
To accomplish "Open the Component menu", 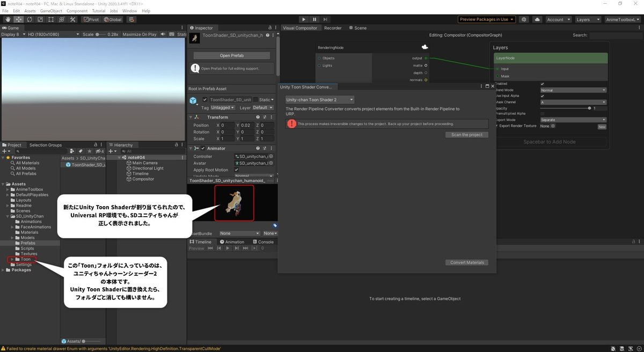I will point(77,11).
